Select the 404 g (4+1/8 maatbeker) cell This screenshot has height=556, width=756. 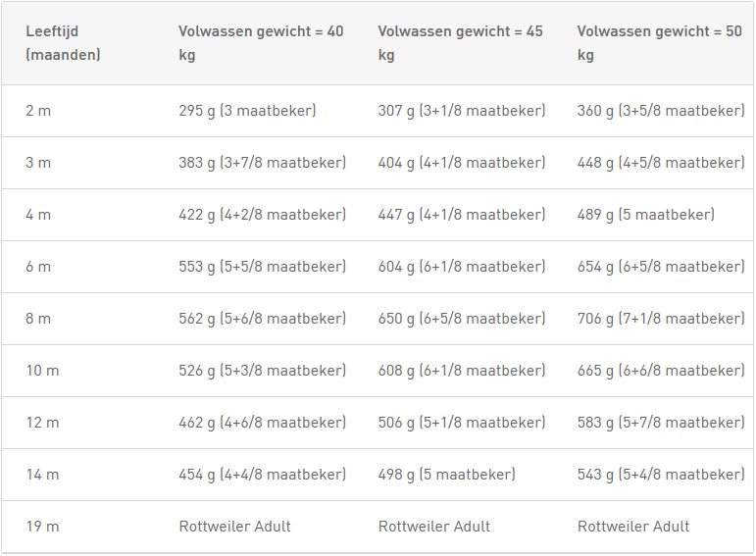coord(462,163)
